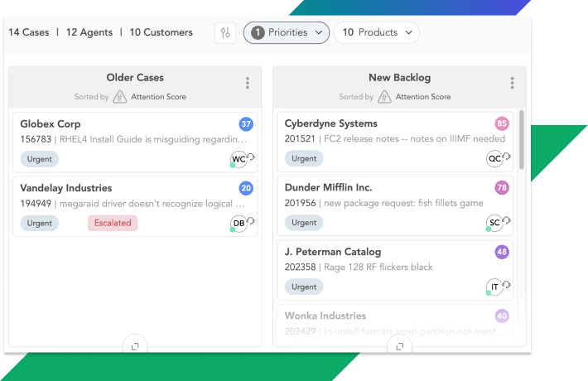Select the IT agent avatar on J. Peterman Catalog

(494, 287)
